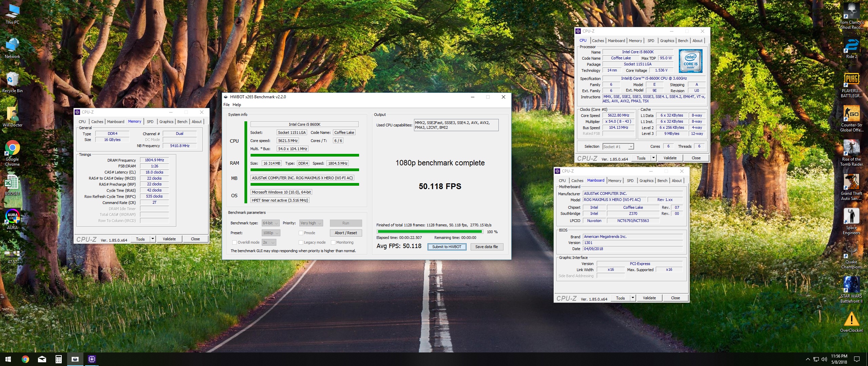The height and width of the screenshot is (366, 868).
Task: Open the File menu in HWBOT
Action: click(226, 105)
